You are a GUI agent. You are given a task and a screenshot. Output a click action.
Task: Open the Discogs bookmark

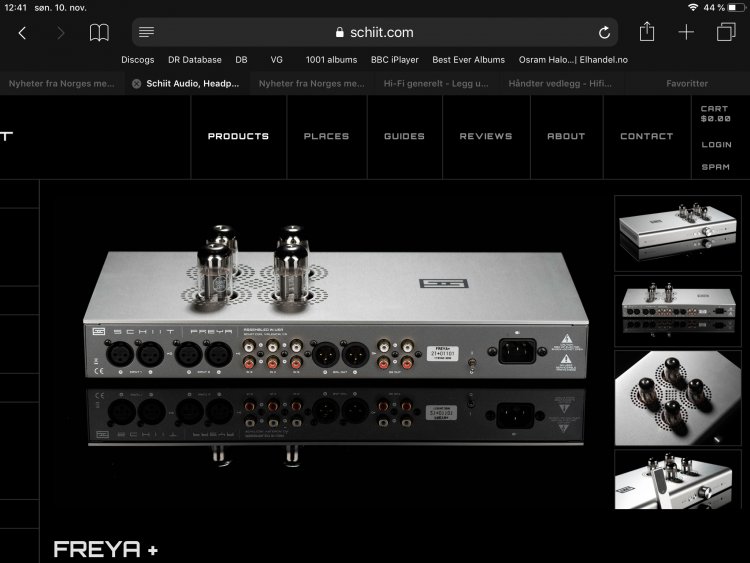click(138, 60)
